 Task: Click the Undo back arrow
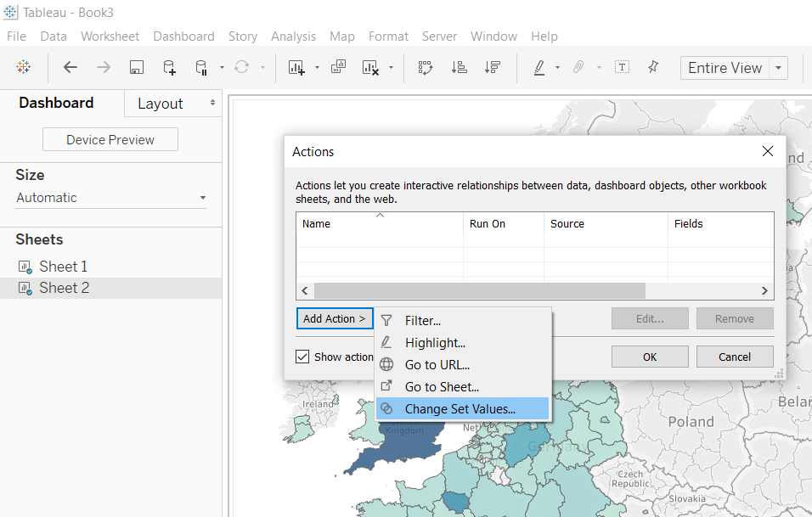(70, 68)
